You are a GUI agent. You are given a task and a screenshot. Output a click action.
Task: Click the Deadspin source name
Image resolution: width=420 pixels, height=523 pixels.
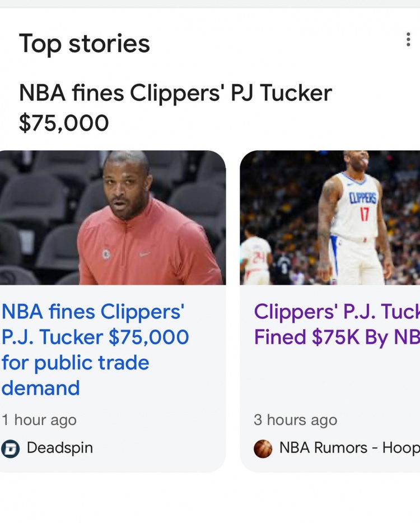click(x=60, y=448)
